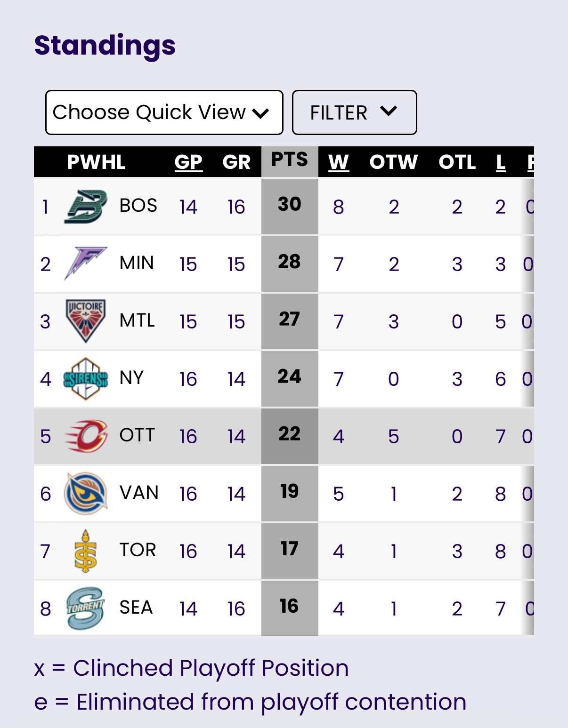Viewport: 568px width, 728px height.
Task: Click the GR column header
Action: tap(236, 162)
